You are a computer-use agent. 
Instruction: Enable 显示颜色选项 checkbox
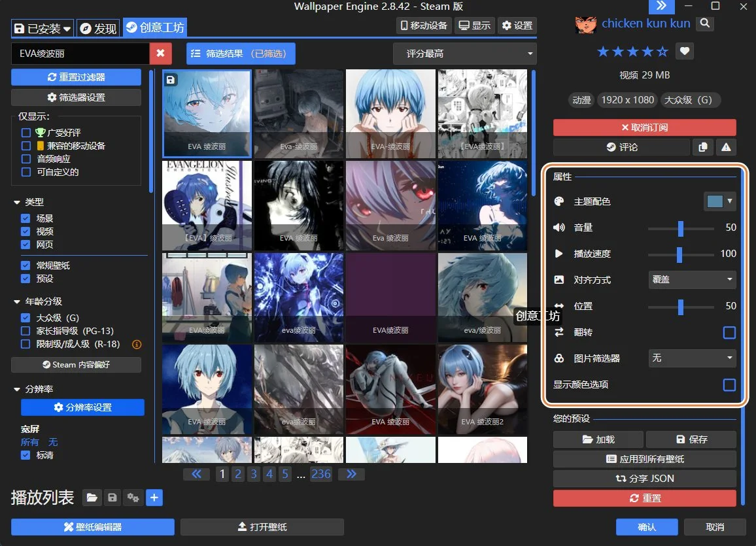[x=729, y=384]
